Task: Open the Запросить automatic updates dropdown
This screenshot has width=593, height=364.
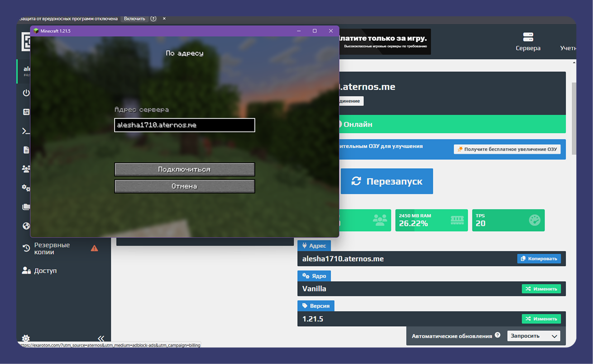Action: click(533, 336)
